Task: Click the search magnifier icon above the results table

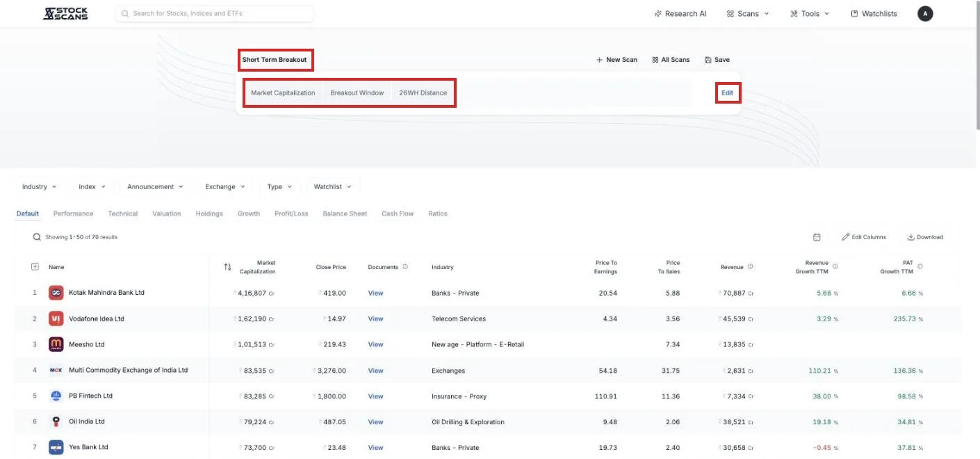Action: click(x=37, y=237)
